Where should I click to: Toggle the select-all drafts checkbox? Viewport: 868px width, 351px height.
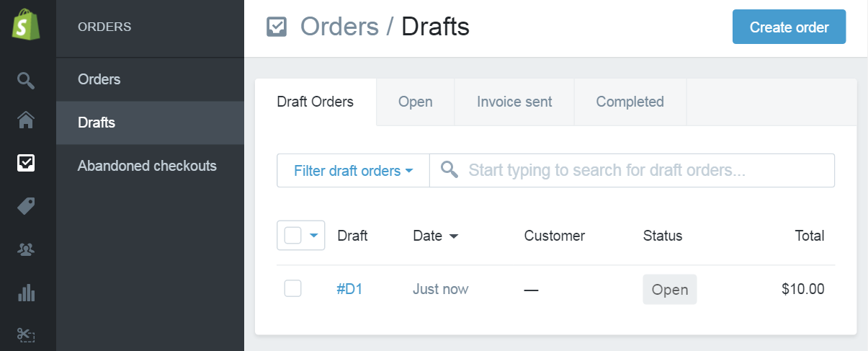point(292,235)
